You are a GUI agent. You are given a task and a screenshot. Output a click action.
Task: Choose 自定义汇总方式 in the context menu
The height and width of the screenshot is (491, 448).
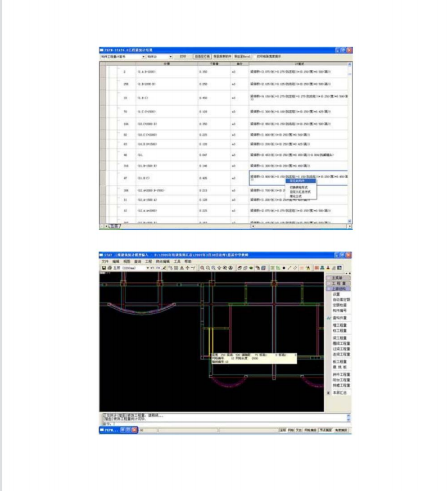pyautogui.click(x=300, y=192)
